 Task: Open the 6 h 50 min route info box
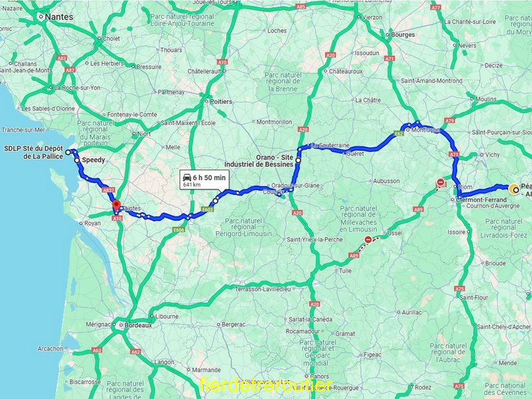204,180
